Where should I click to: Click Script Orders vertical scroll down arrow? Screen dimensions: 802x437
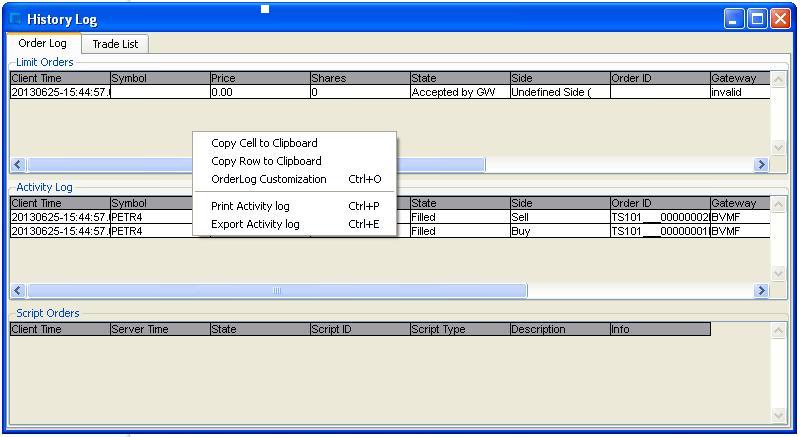pyautogui.click(x=779, y=415)
